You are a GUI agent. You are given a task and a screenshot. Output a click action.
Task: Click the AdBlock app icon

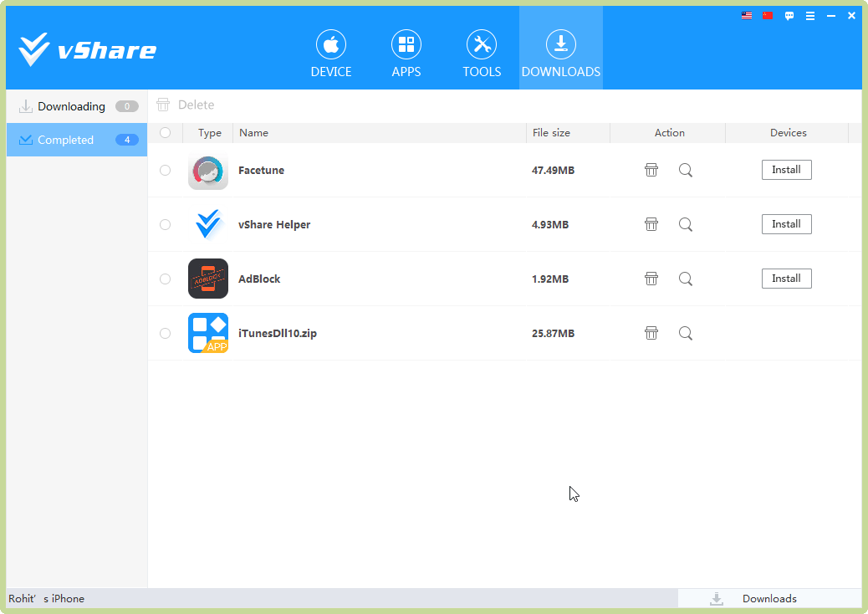tap(208, 279)
